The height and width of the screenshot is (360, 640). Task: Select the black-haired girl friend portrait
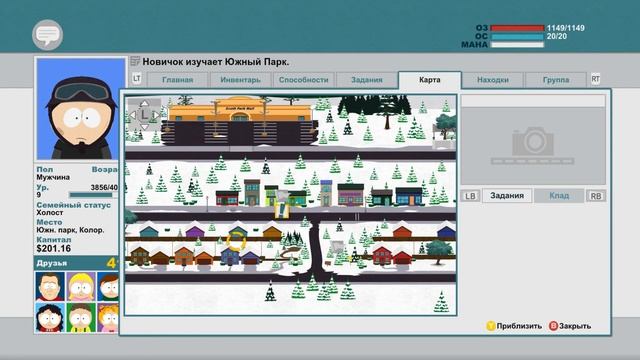50,317
